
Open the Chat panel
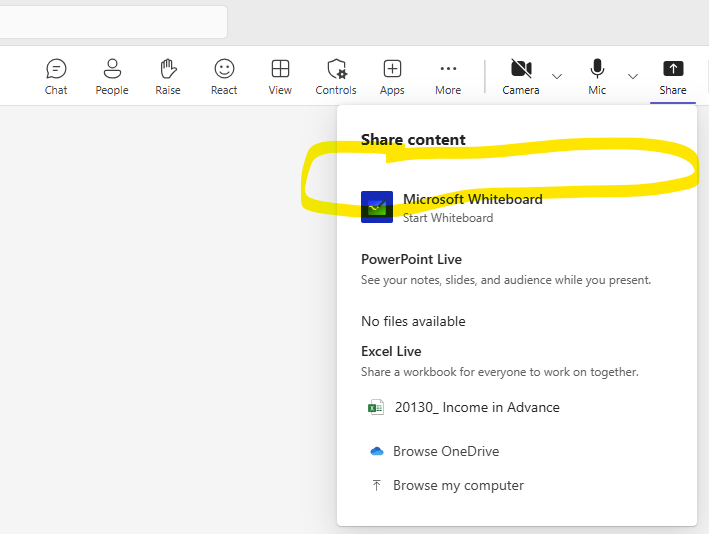(56, 77)
